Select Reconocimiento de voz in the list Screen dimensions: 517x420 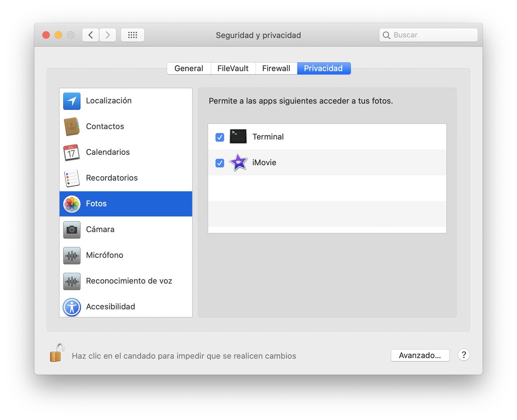click(x=129, y=281)
